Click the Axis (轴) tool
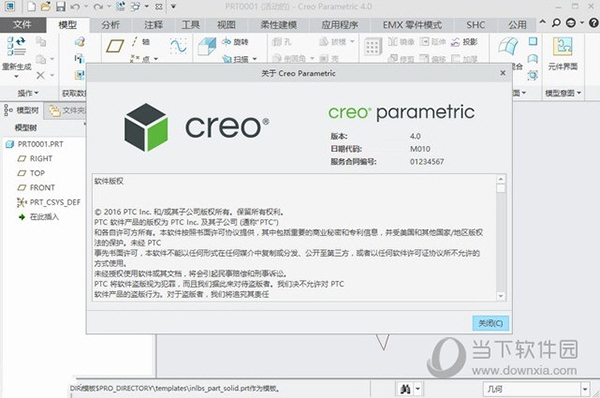 tap(141, 41)
